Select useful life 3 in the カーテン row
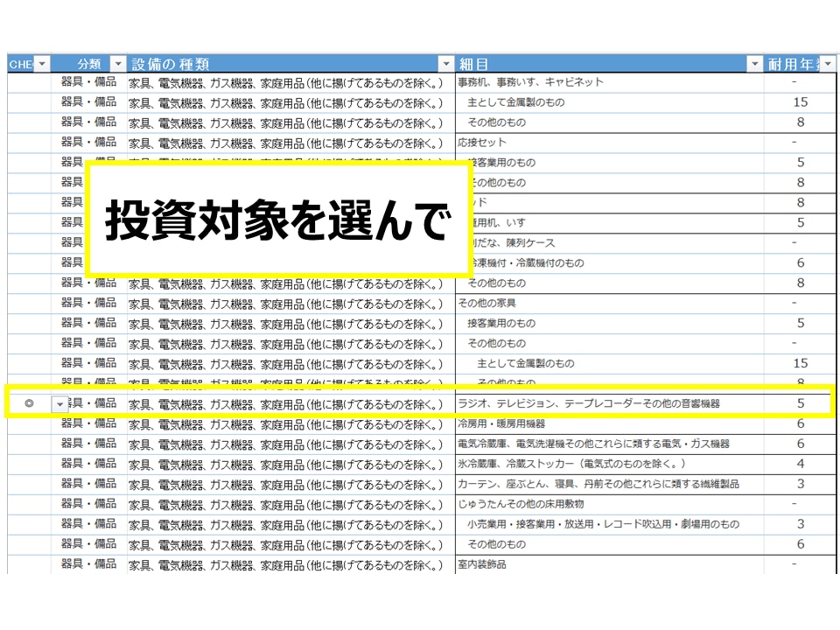The width and height of the screenshot is (840, 630). click(x=801, y=484)
